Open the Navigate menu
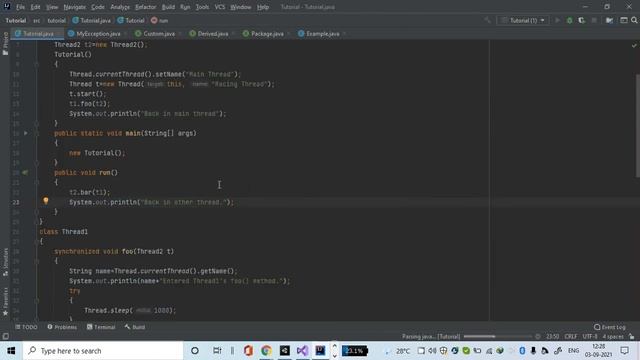Screen dimensions: 640x360 [75, 7]
